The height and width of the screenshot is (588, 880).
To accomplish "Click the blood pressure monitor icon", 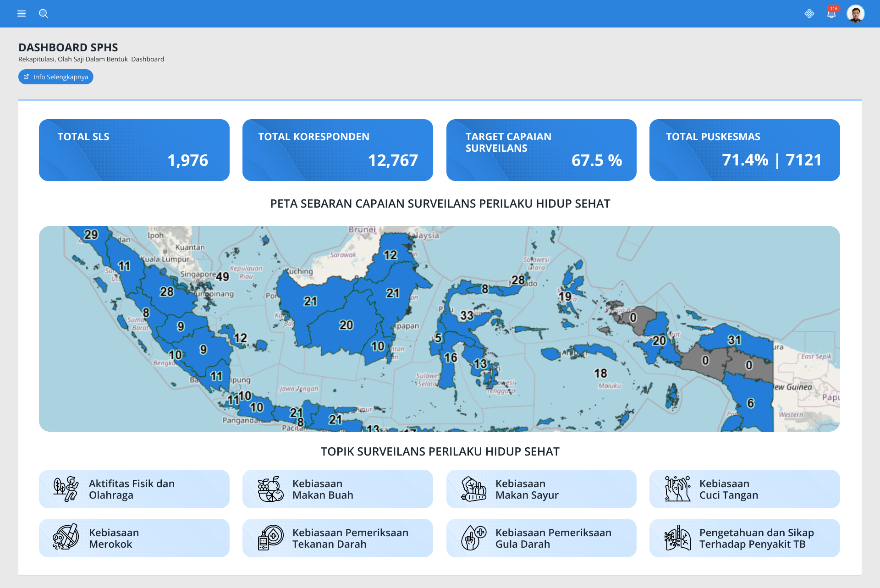I will click(x=270, y=538).
